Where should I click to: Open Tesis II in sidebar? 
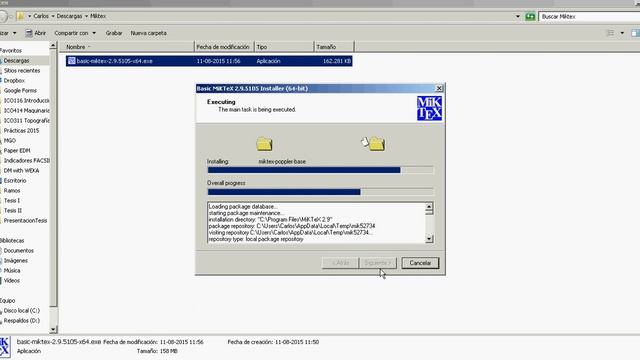(x=12, y=211)
